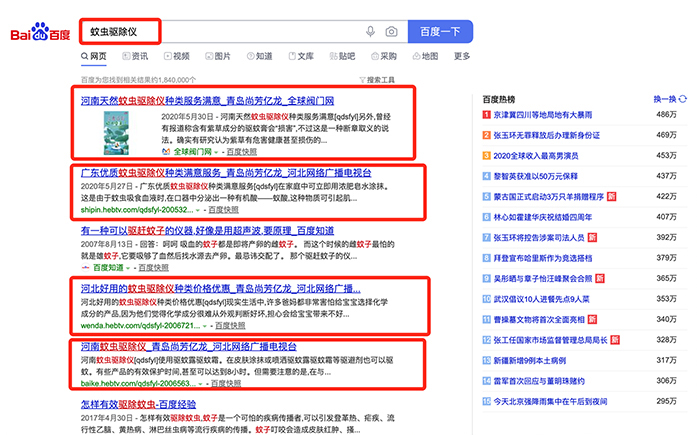This screenshot has height=435, width=697.
Task: Switch to the 资讯 tab
Action: click(135, 56)
